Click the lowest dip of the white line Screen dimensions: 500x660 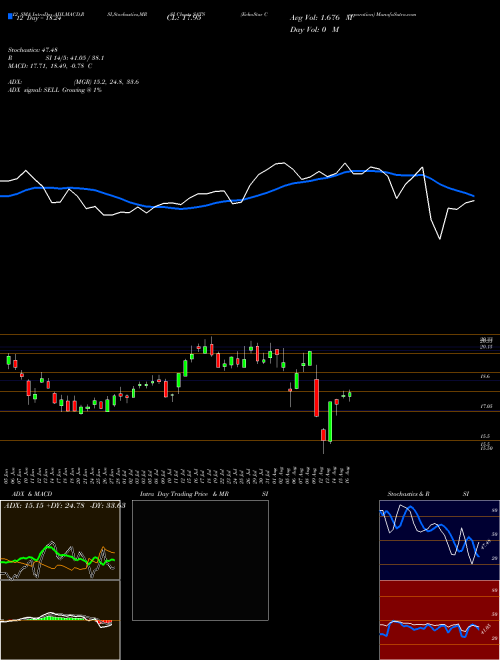pyautogui.click(x=440, y=239)
